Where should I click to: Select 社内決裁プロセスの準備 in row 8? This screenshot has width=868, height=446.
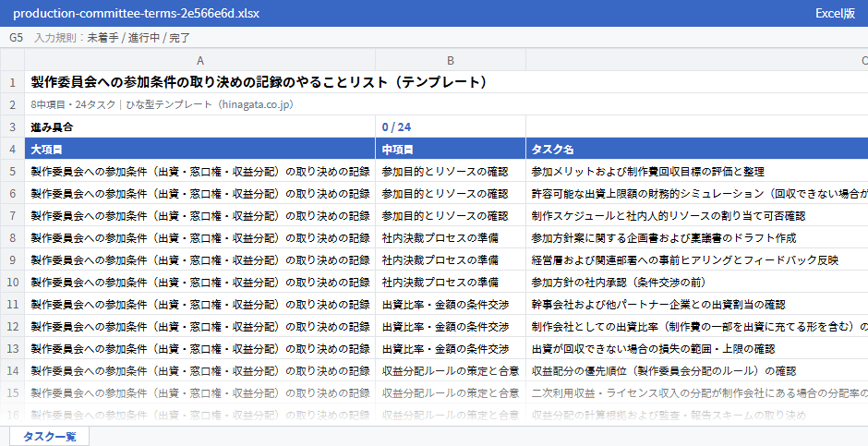point(451,238)
